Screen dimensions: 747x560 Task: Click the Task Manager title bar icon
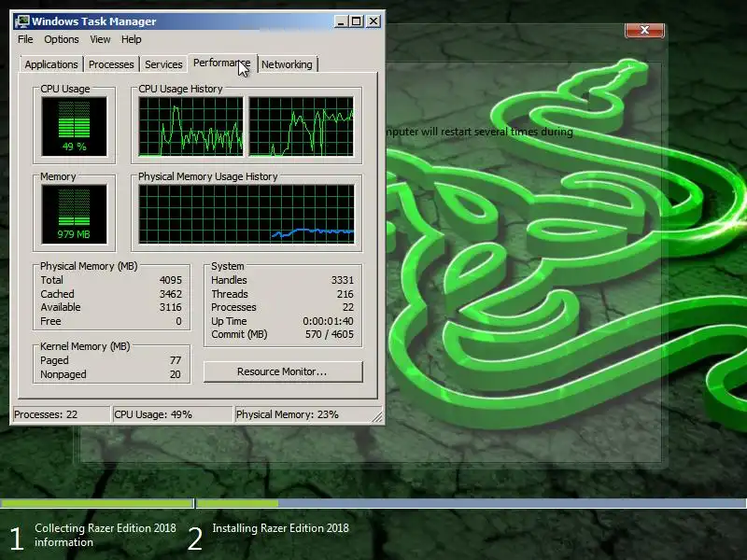(21, 21)
